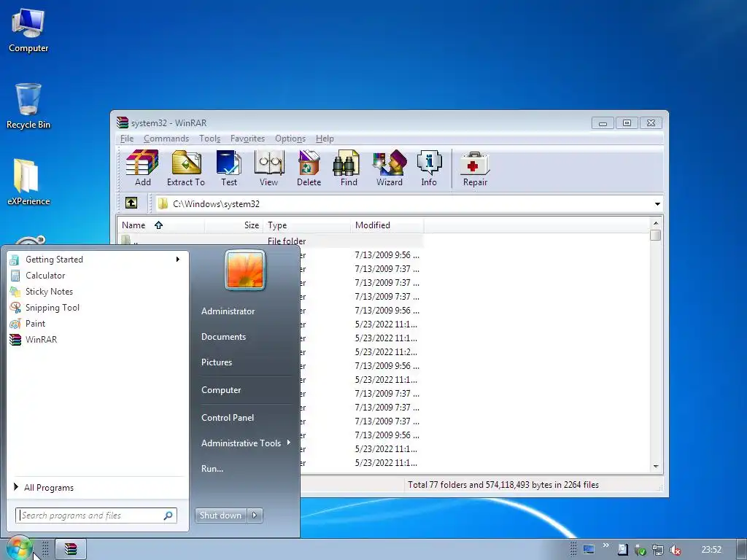
Task: Click the Repair archive icon
Action: tap(475, 168)
